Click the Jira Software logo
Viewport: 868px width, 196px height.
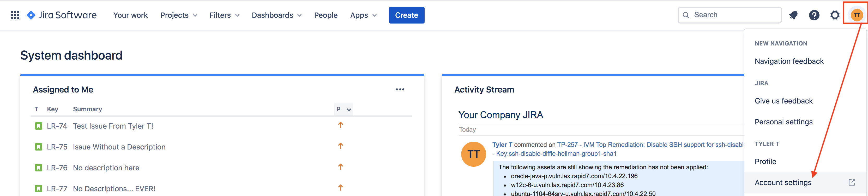point(62,15)
